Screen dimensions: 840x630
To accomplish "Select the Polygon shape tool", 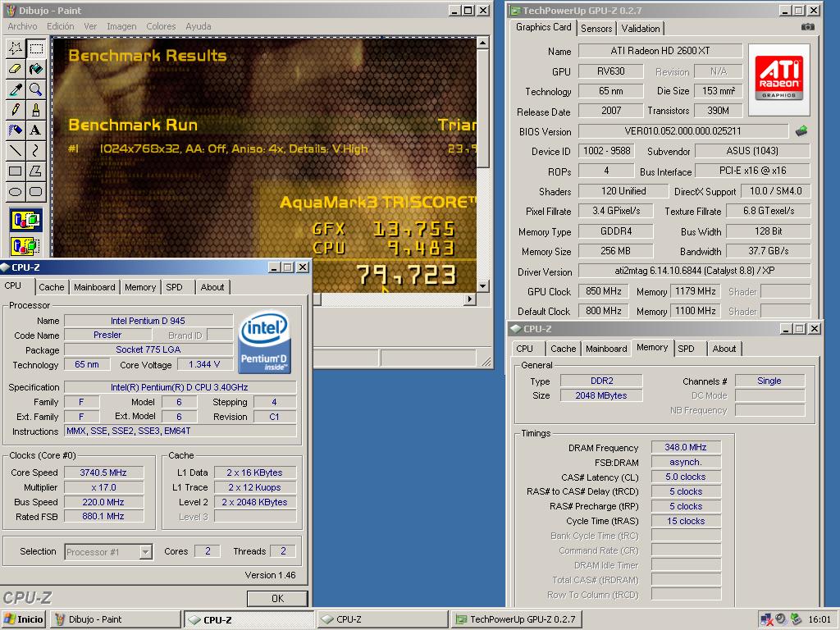I will (36, 171).
